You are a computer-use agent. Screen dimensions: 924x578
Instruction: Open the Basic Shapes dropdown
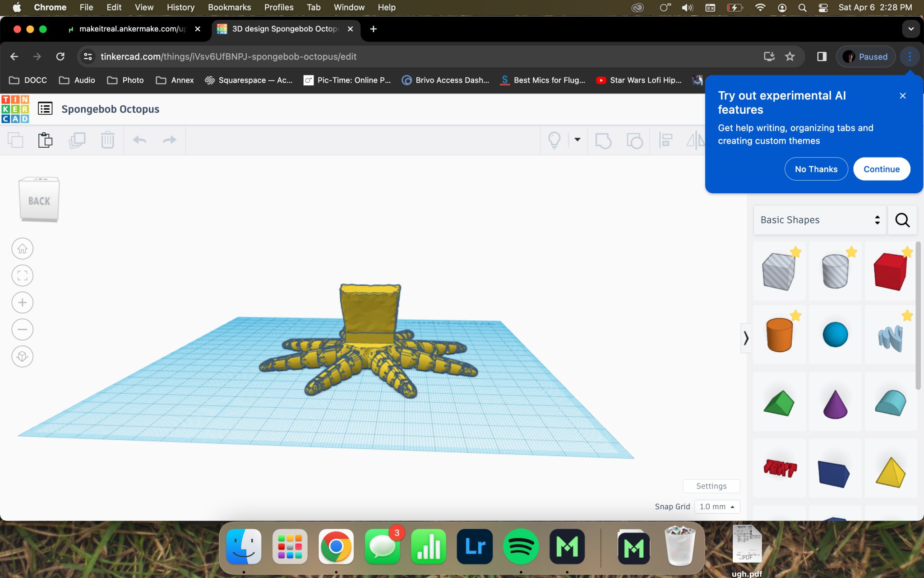tap(819, 220)
